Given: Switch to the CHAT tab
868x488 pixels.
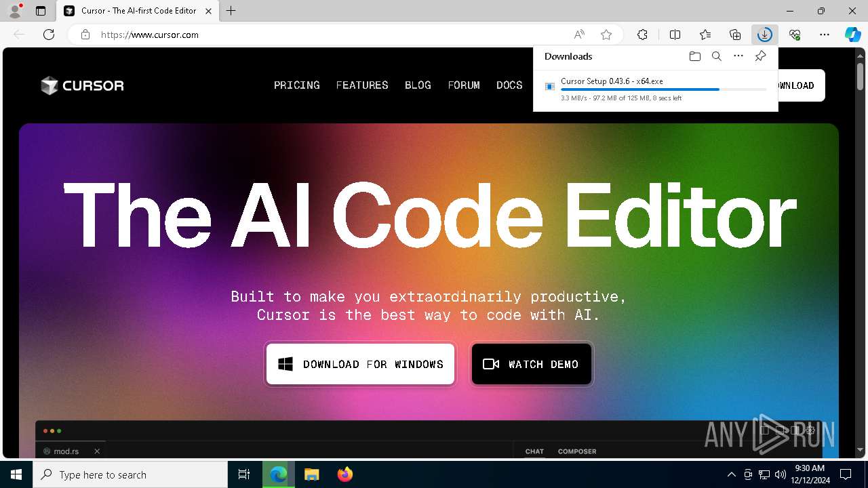Looking at the screenshot, I should [534, 451].
